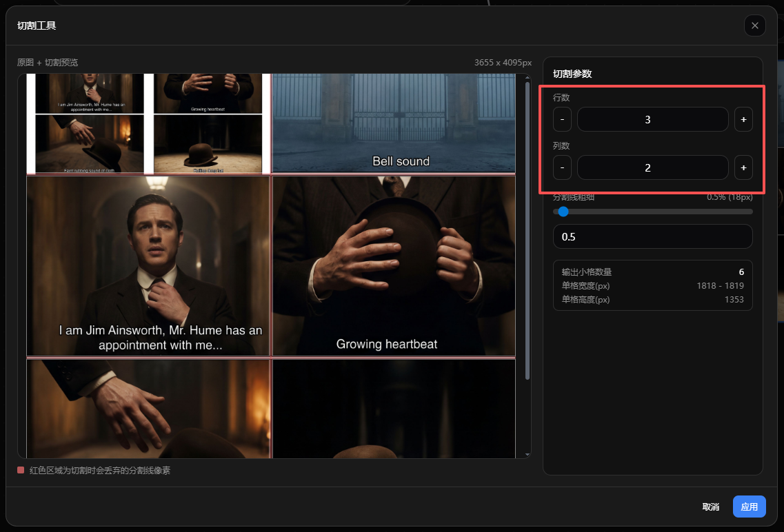The width and height of the screenshot is (784, 532).
Task: Click the scroll-down arrow of the preview
Action: pyautogui.click(x=527, y=455)
